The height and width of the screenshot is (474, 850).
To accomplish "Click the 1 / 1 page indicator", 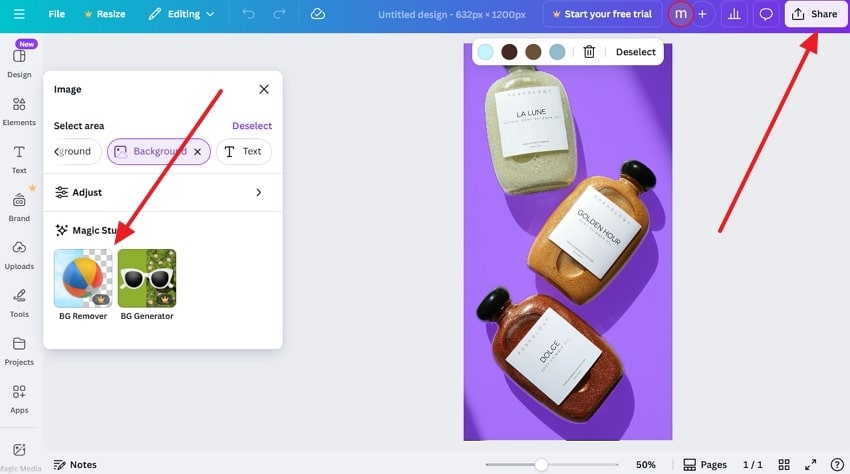I will (x=752, y=464).
